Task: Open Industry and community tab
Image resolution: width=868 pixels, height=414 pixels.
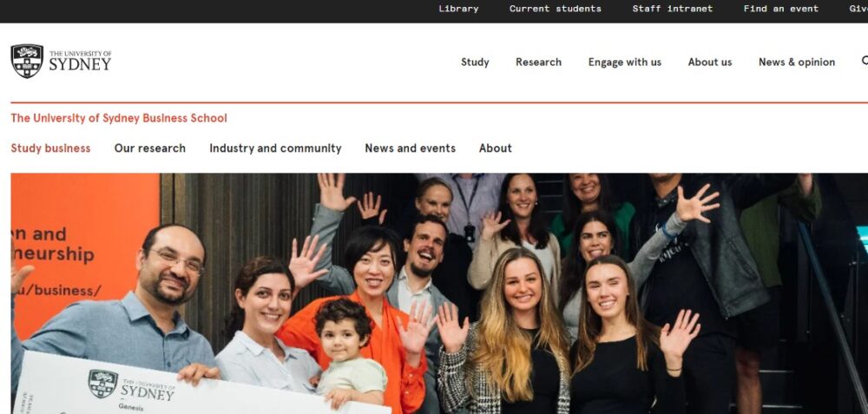Action: coord(275,148)
